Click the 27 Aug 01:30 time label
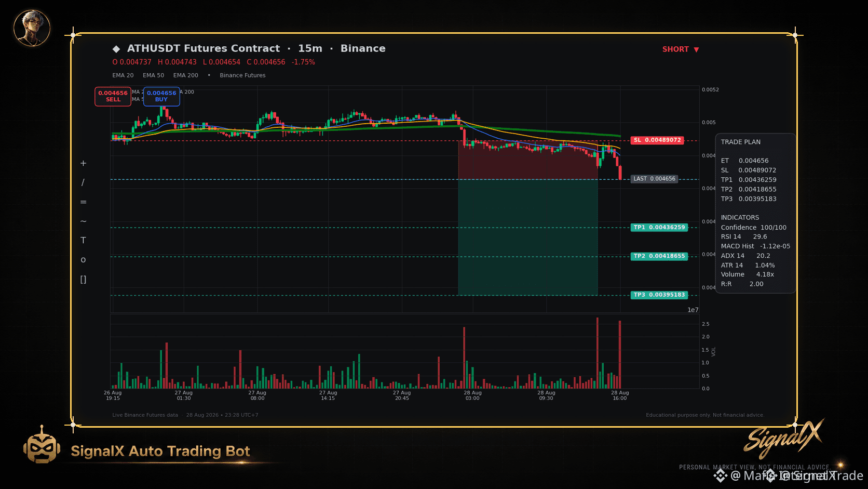The image size is (868, 489). pos(184,395)
